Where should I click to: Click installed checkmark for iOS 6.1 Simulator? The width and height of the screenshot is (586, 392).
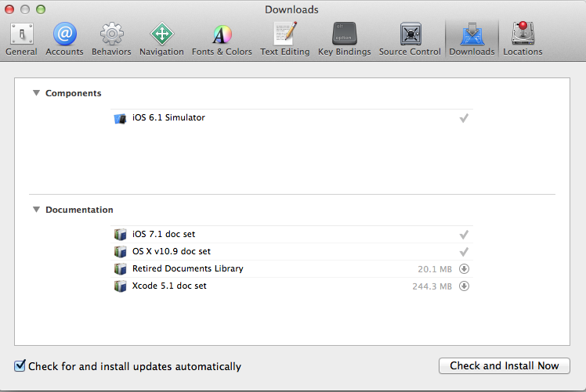pos(464,118)
